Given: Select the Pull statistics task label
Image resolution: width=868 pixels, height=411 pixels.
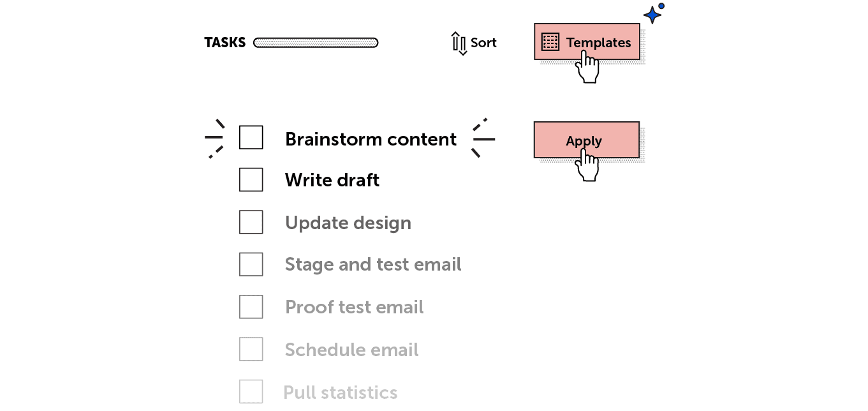Looking at the screenshot, I should [341, 392].
